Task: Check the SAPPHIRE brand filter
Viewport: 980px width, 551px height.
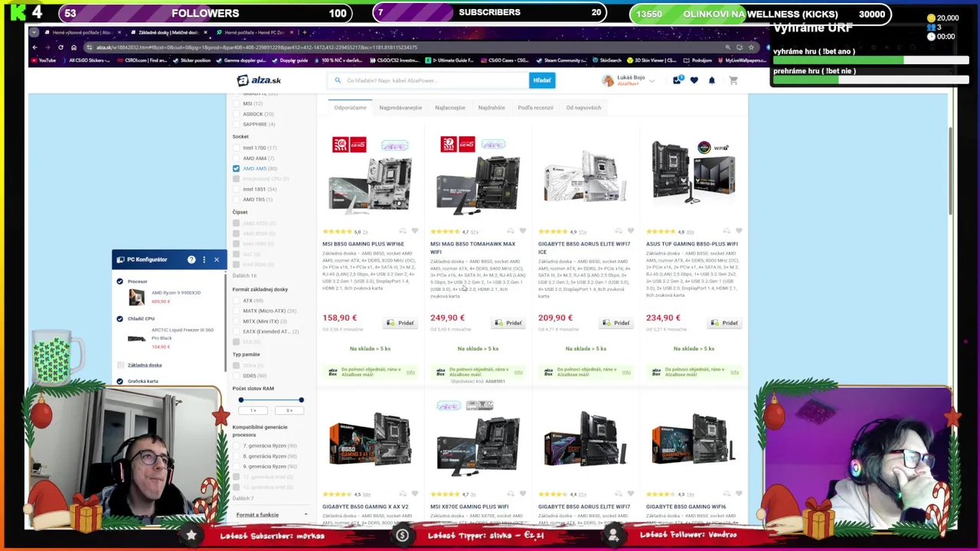Action: click(x=236, y=124)
